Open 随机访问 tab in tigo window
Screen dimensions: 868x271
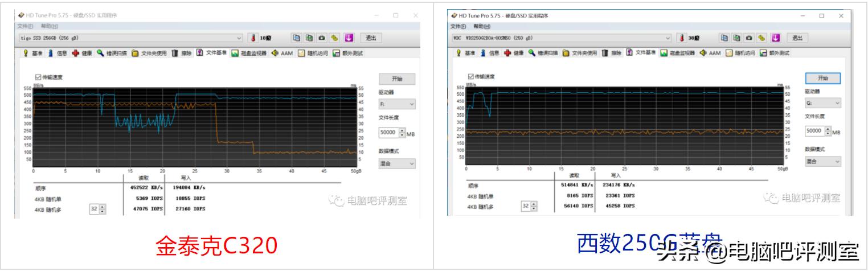[x=313, y=53]
